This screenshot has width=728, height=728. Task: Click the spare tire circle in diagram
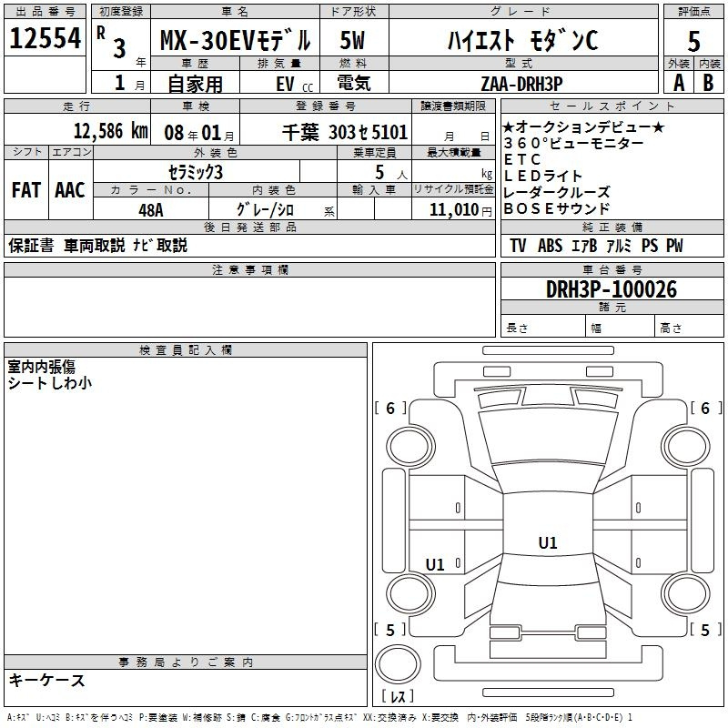pyautogui.click(x=398, y=664)
